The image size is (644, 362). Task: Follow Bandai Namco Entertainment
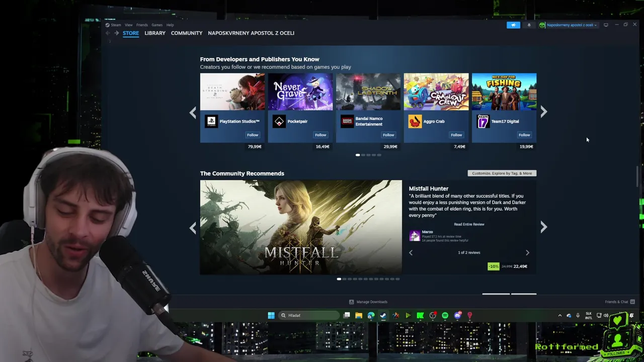(x=388, y=135)
